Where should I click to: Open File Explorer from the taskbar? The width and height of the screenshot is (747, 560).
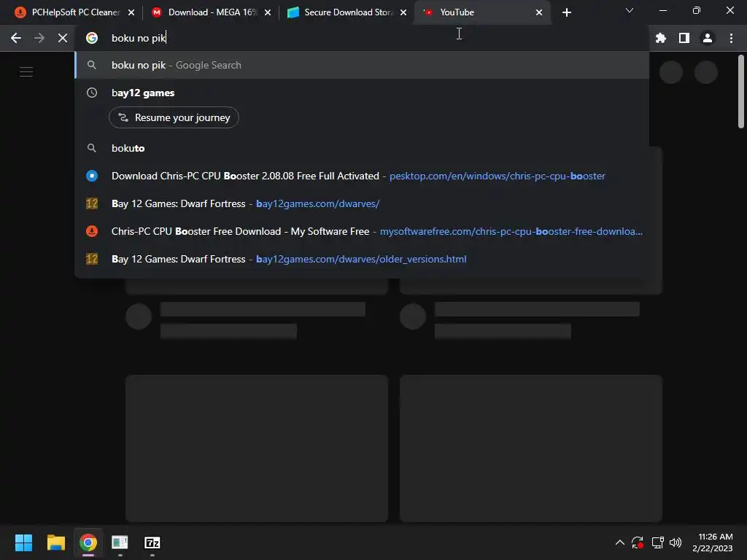point(55,542)
